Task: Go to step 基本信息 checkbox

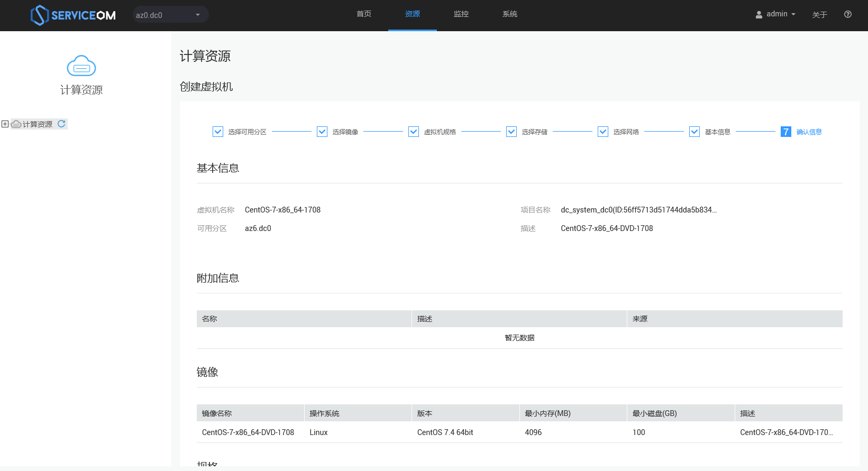Action: point(695,132)
